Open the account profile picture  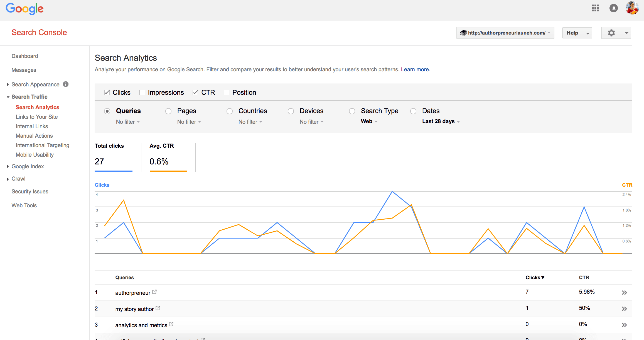point(632,8)
